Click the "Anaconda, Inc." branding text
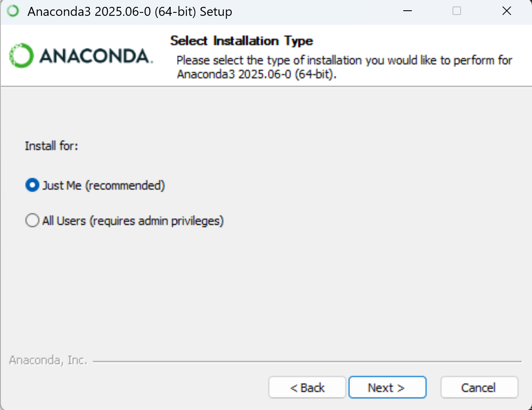532x410 pixels. click(48, 360)
